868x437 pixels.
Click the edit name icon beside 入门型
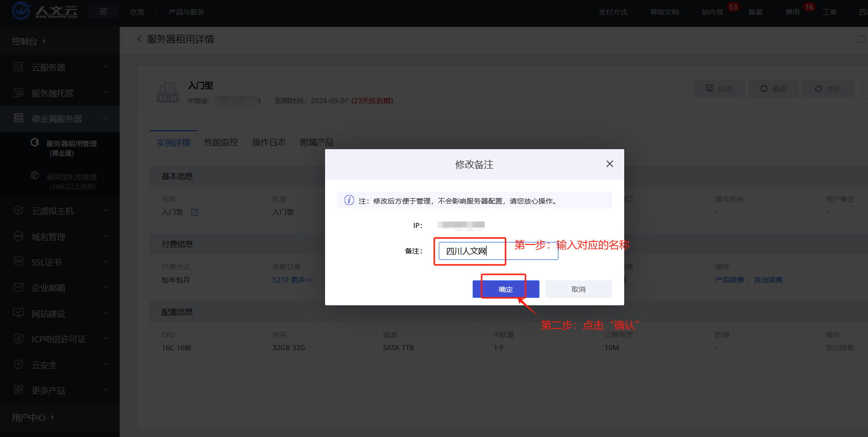pyautogui.click(x=195, y=212)
